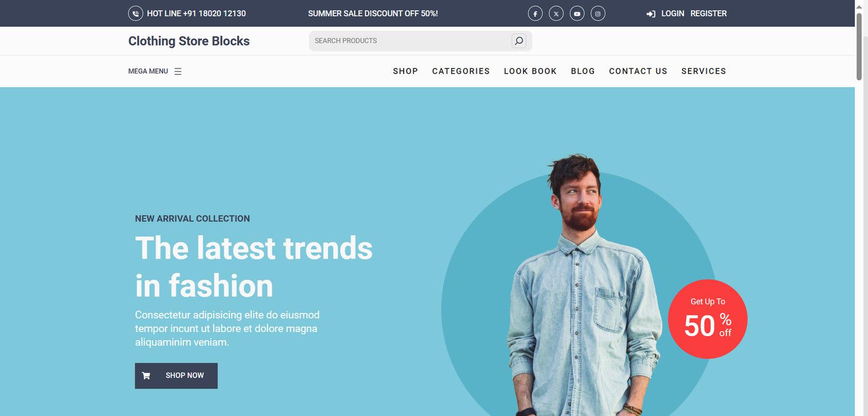
Task: Expand the Mega Menu hamburger
Action: point(177,72)
